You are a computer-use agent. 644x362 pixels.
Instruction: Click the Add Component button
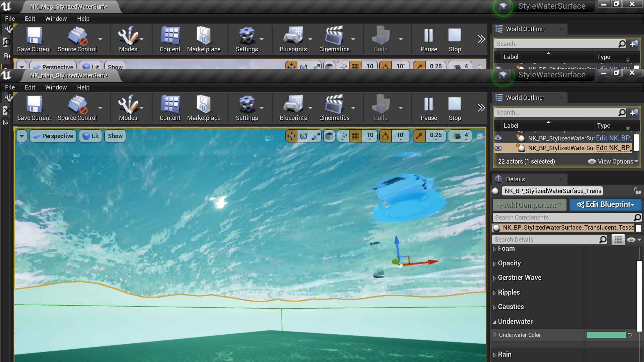pos(530,204)
